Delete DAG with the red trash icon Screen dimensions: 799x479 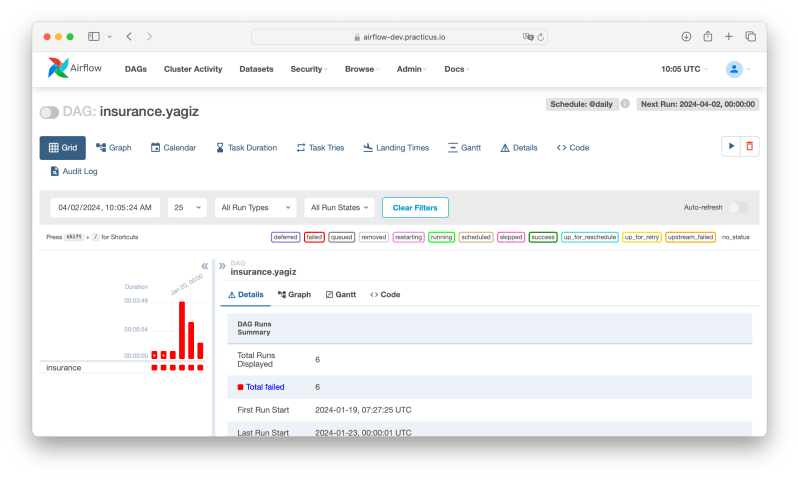click(x=750, y=146)
